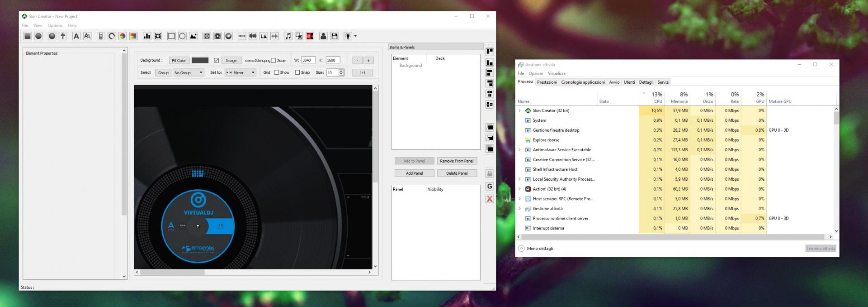The height and width of the screenshot is (307, 868).
Task: Open the light bulb dropdown arrow
Action: click(x=355, y=36)
